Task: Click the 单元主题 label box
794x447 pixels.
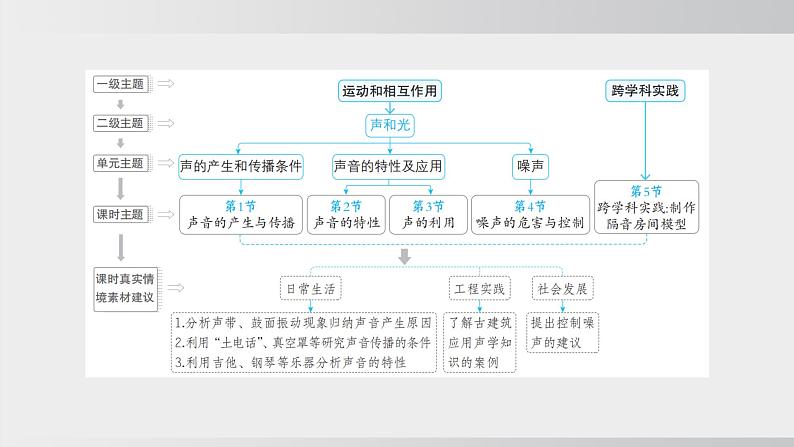Action: click(122, 163)
